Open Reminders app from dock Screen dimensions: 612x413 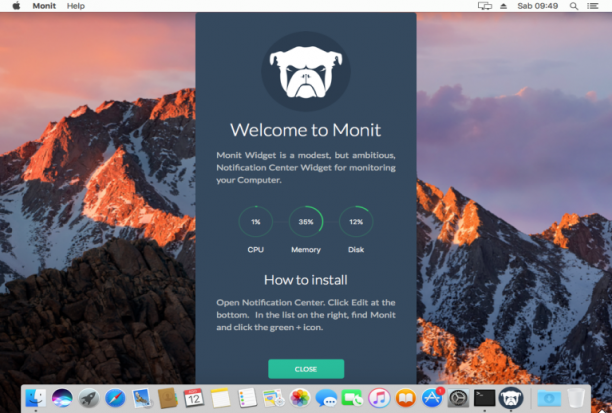coord(247,398)
